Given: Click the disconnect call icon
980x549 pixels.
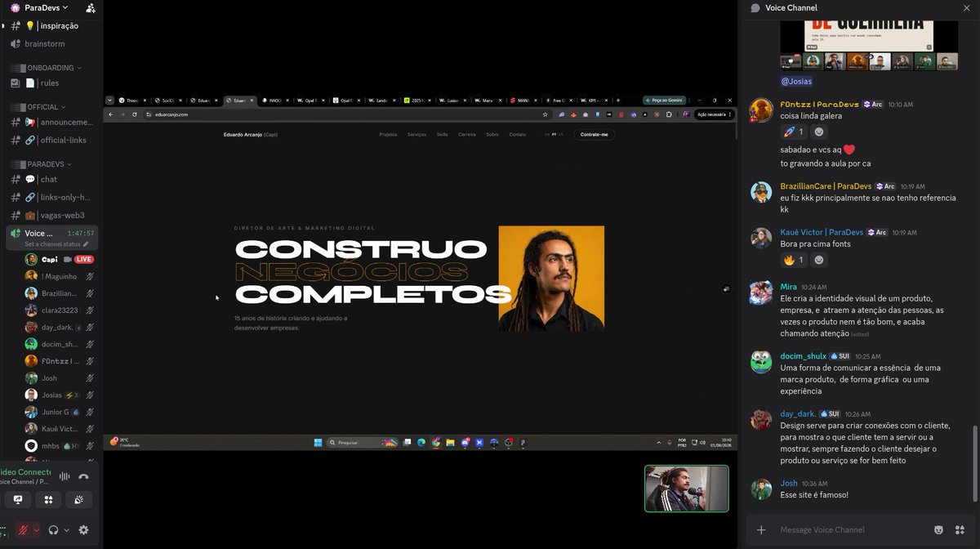Looking at the screenshot, I should [x=83, y=477].
